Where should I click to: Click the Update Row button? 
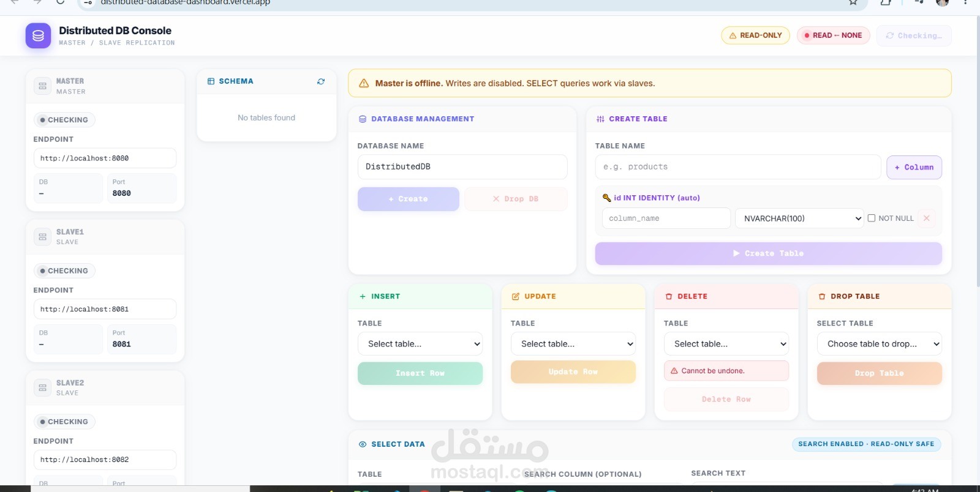point(573,372)
